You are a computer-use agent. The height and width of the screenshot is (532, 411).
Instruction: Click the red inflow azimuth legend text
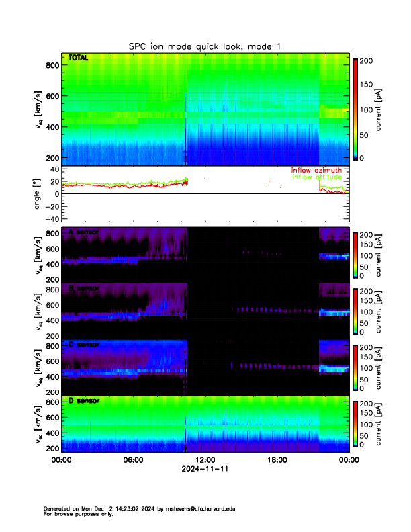tap(316, 170)
